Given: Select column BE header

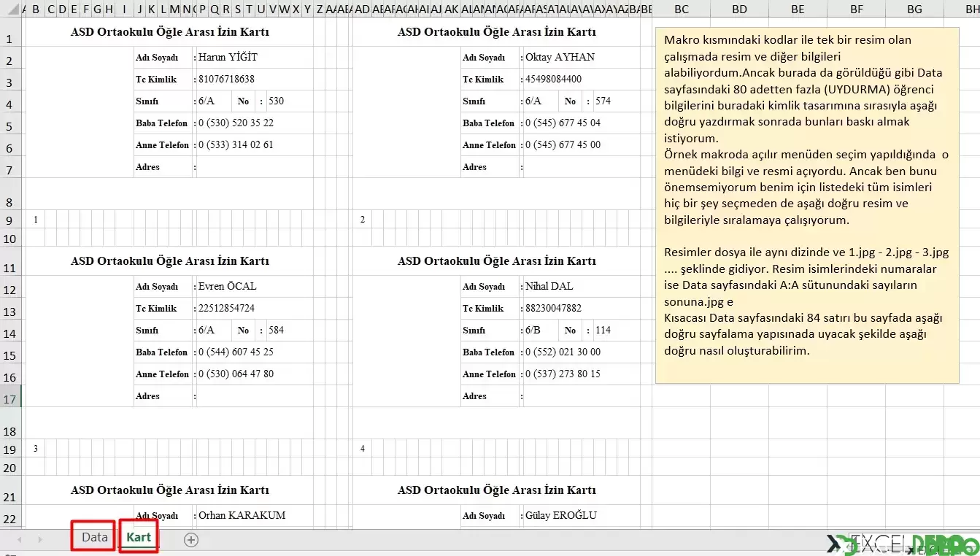Looking at the screenshot, I should tap(798, 9).
